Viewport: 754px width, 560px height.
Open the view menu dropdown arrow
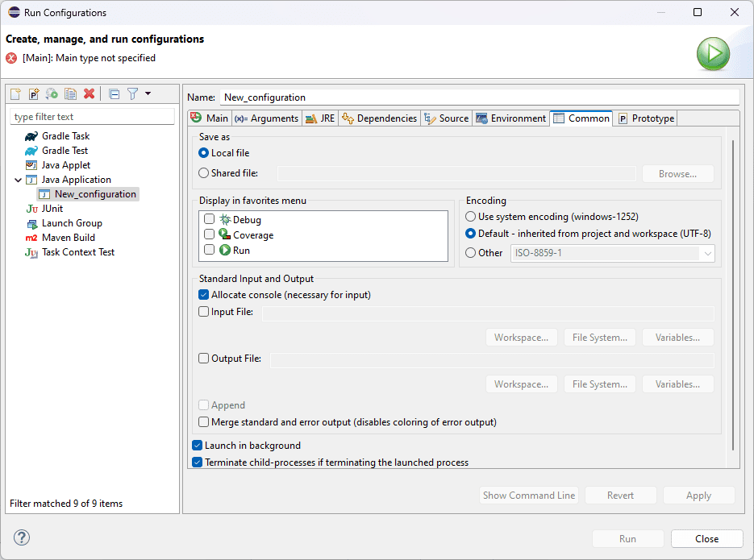pyautogui.click(x=148, y=93)
